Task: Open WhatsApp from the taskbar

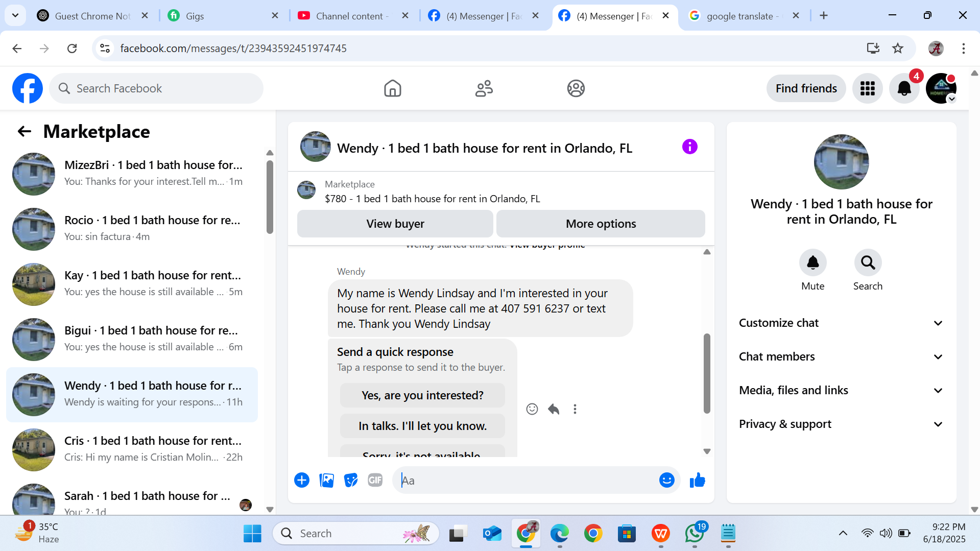Action: point(695,533)
